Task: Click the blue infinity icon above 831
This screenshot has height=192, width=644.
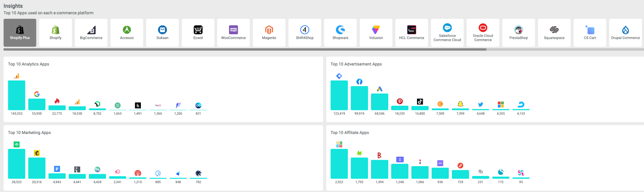Action: tap(198, 105)
